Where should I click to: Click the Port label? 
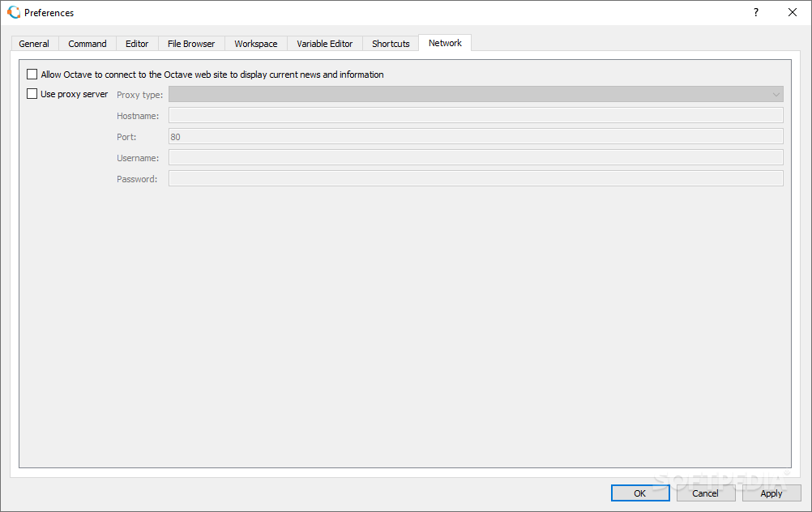(126, 137)
